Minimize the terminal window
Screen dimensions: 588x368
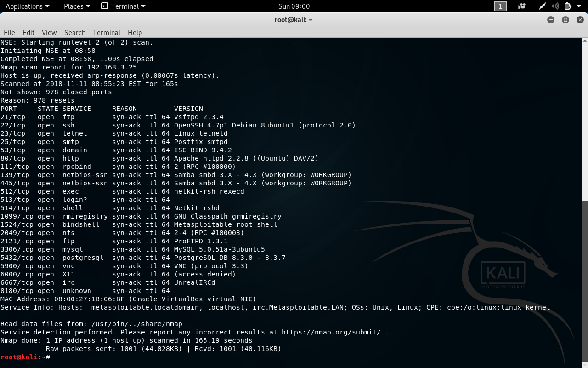(x=551, y=20)
